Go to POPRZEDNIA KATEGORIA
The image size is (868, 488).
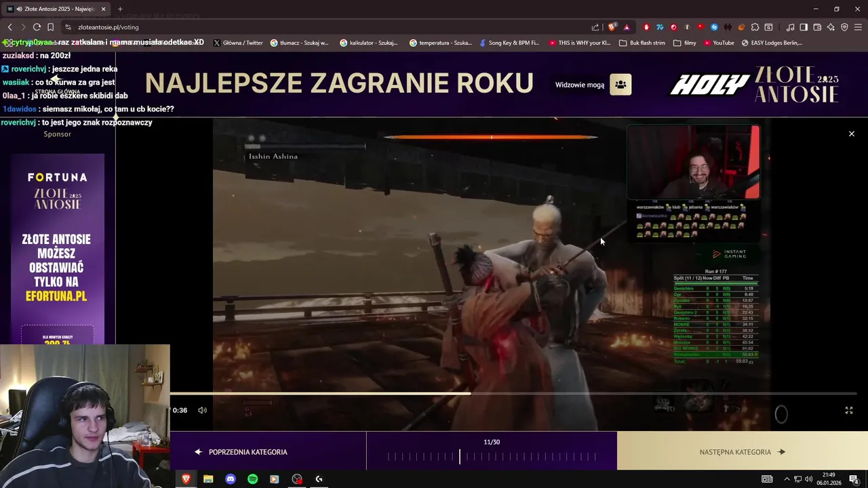tap(241, 452)
